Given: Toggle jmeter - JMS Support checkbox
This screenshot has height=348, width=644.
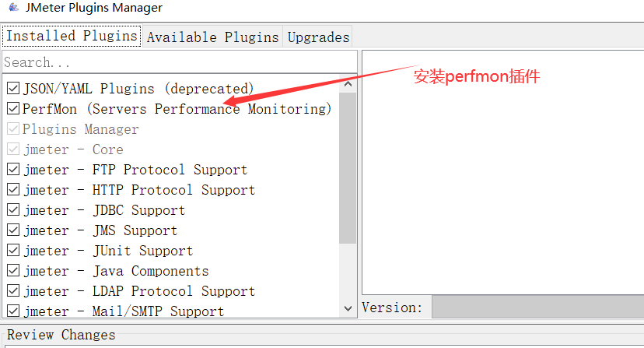Looking at the screenshot, I should click(13, 230).
